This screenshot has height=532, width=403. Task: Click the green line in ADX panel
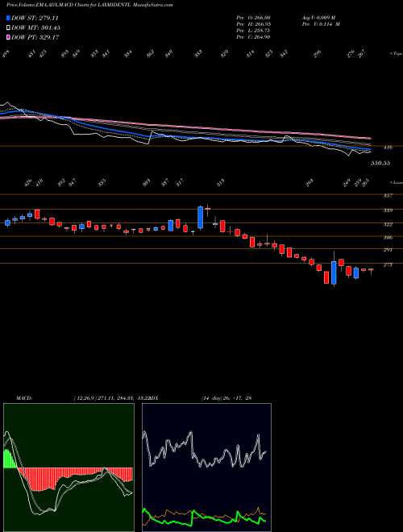204,517
